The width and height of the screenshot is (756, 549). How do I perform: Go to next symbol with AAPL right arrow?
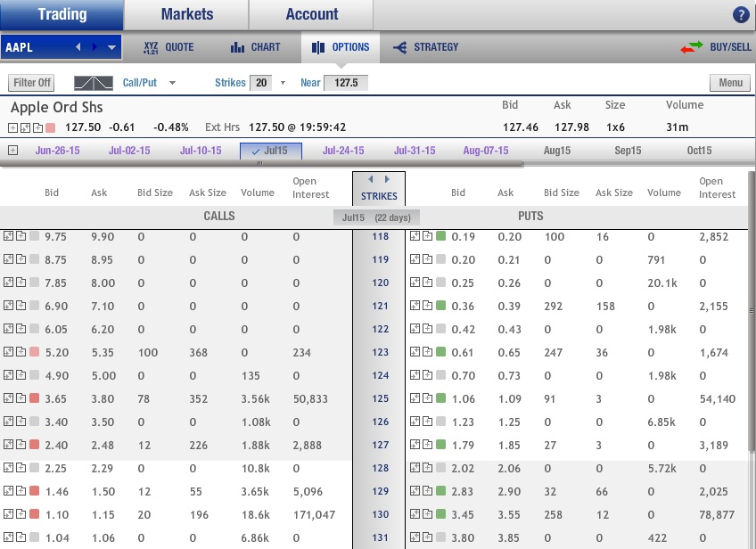(x=95, y=47)
